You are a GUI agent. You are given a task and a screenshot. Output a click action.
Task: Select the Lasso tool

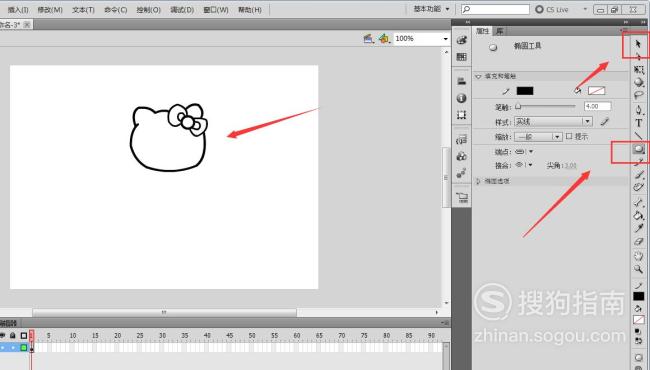[638, 95]
